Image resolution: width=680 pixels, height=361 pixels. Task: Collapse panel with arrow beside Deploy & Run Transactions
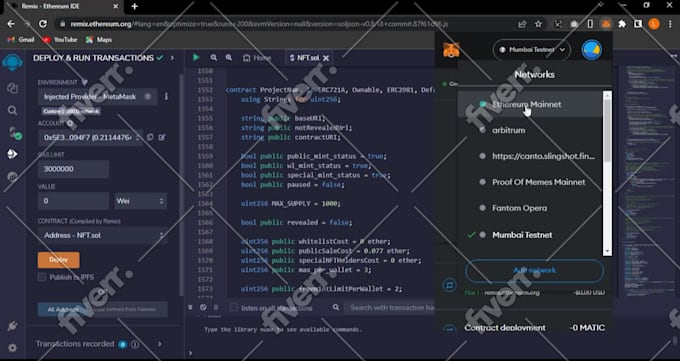[x=172, y=58]
